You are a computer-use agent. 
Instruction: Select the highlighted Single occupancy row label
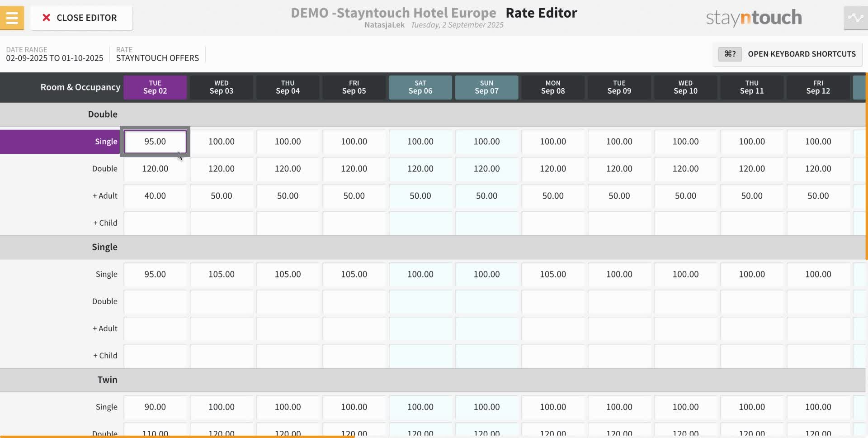tap(60, 142)
